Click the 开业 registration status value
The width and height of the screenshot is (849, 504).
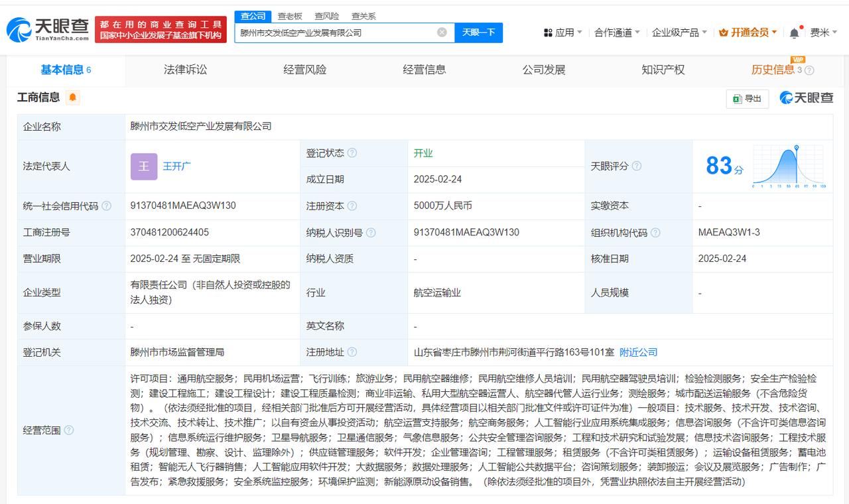click(423, 153)
